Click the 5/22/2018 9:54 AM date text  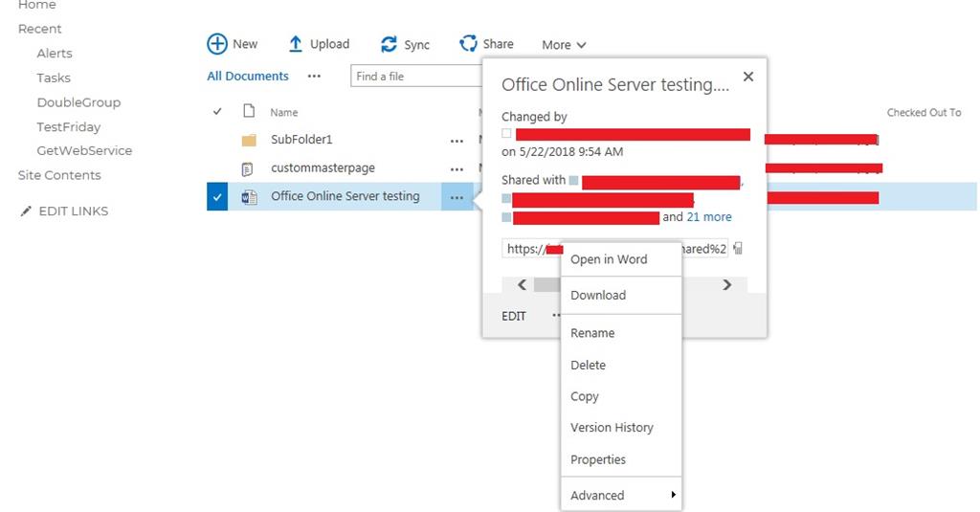[x=570, y=151]
